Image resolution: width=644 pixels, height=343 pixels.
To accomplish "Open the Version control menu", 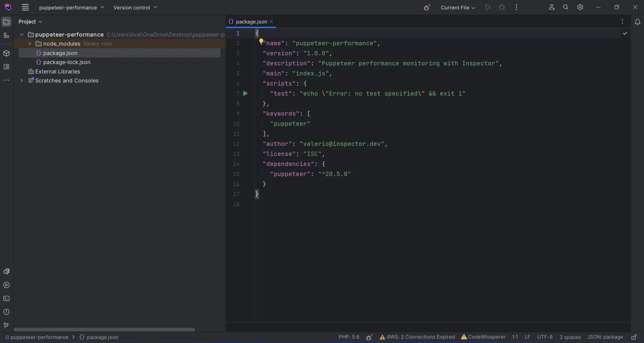I will [135, 8].
